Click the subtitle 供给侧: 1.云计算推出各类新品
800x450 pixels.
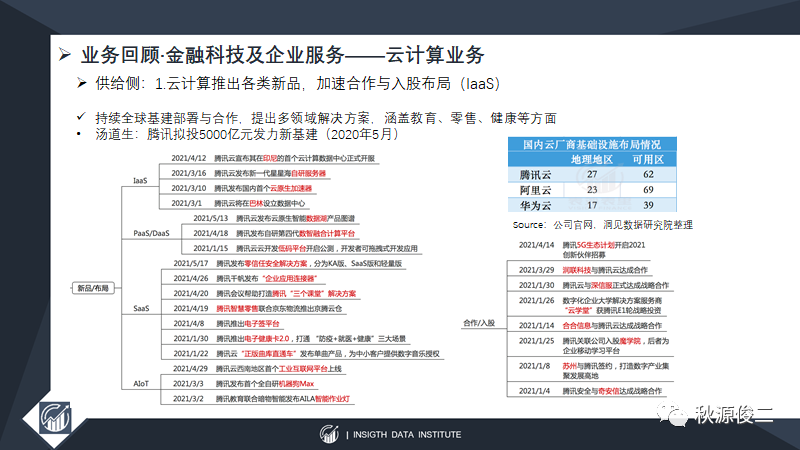[x=297, y=83]
